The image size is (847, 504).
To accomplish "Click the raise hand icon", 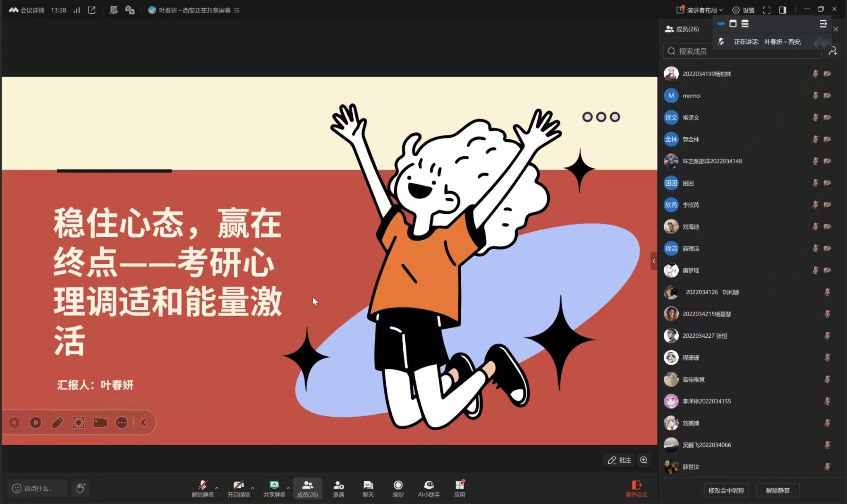I will pos(80,488).
